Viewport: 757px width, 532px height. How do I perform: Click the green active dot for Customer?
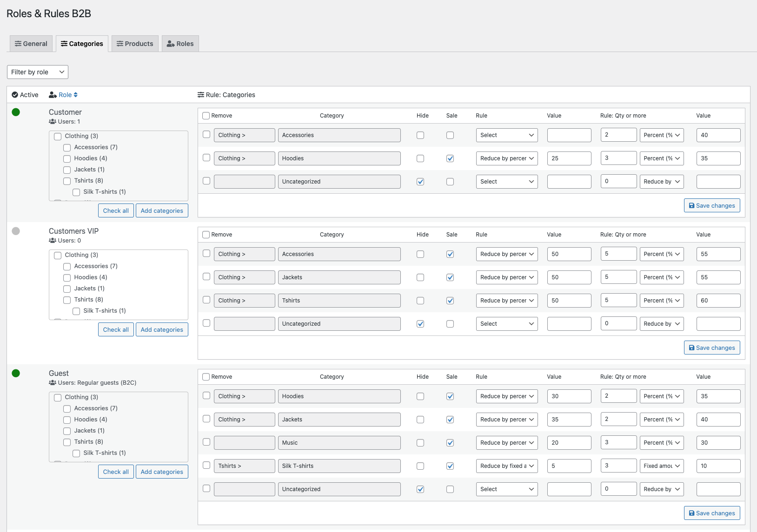click(x=16, y=112)
